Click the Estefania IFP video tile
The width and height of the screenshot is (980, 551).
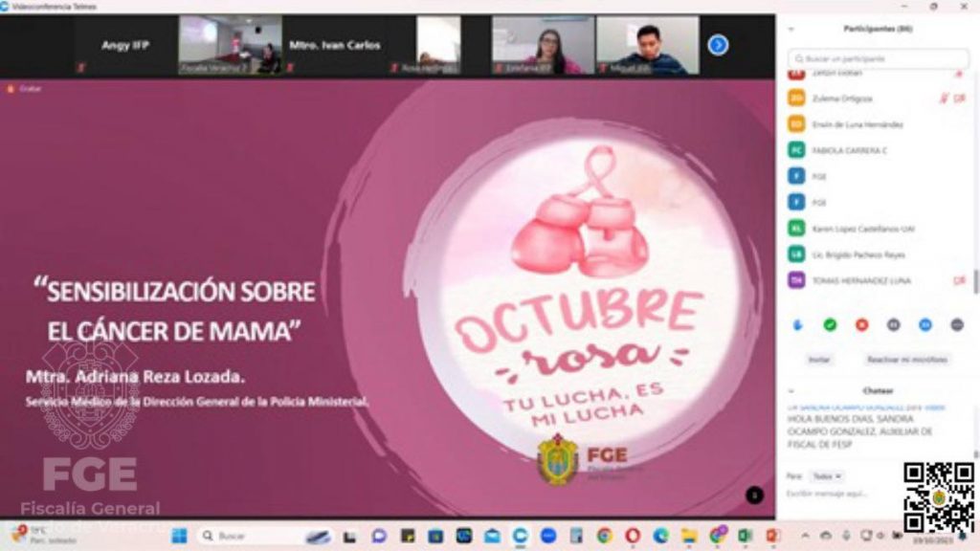[x=544, y=45]
